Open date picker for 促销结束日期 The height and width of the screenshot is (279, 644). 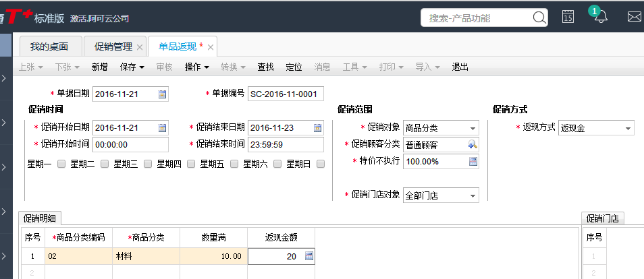point(317,128)
